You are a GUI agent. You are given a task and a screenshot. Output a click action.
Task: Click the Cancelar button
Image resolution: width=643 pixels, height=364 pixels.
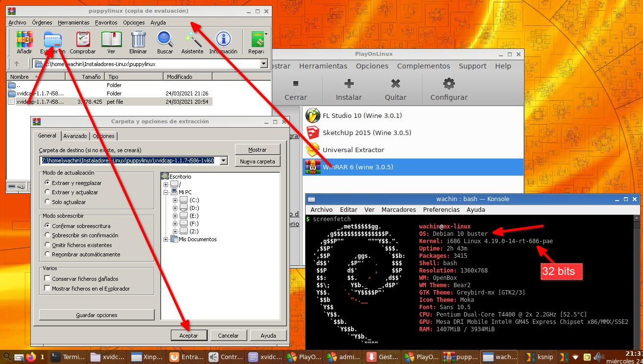click(228, 336)
